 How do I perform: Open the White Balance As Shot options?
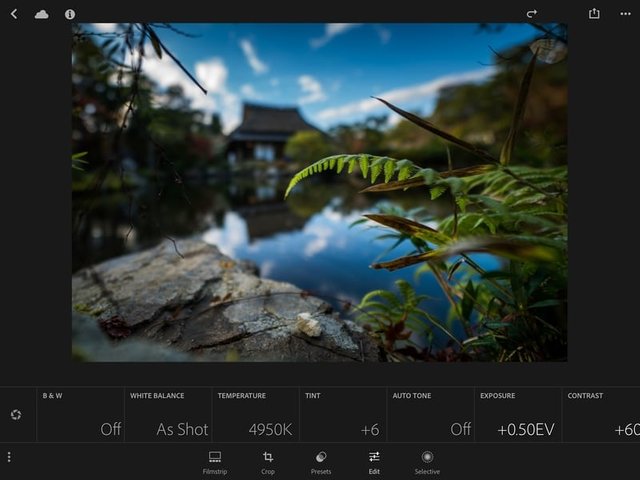(x=168, y=414)
